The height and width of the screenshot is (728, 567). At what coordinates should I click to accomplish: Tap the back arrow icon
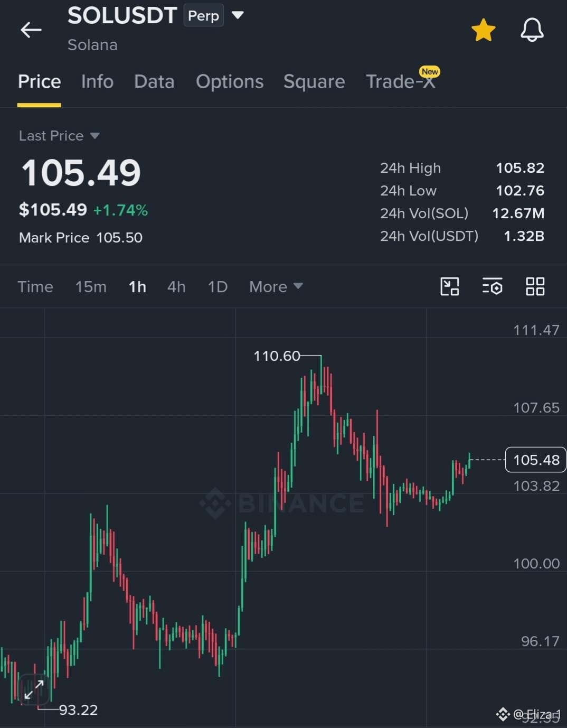point(31,30)
